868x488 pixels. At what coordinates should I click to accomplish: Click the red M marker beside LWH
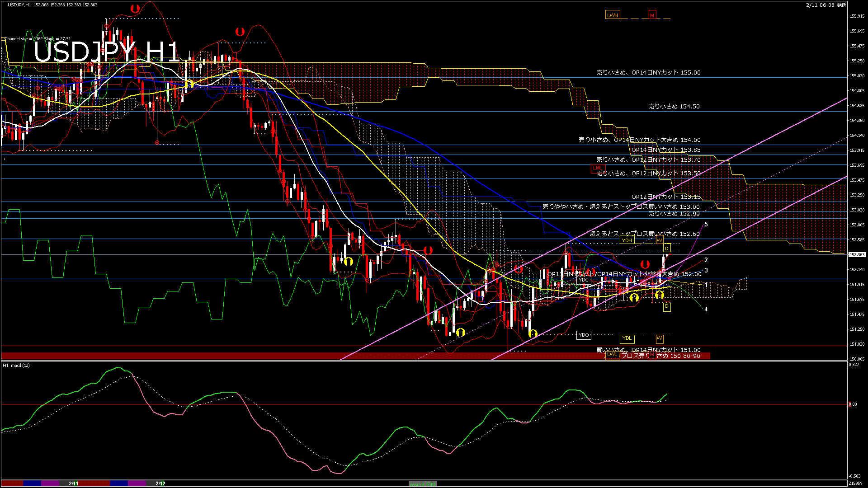(x=652, y=15)
